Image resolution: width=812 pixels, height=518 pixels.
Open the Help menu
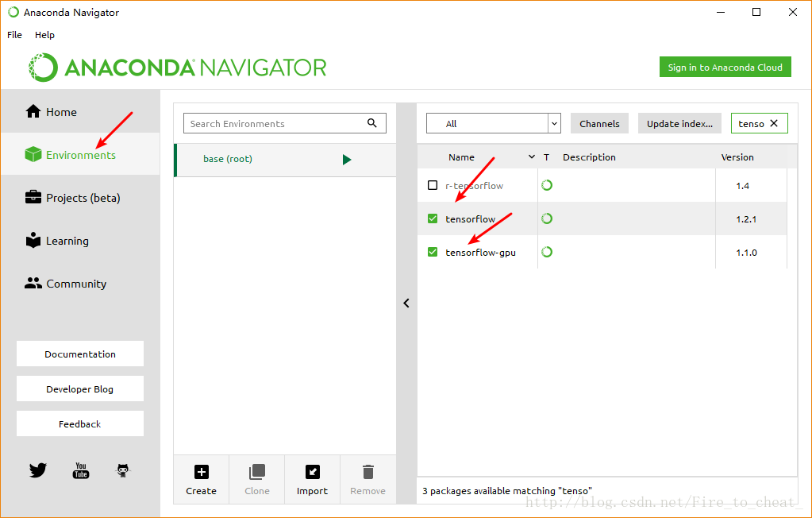(44, 35)
